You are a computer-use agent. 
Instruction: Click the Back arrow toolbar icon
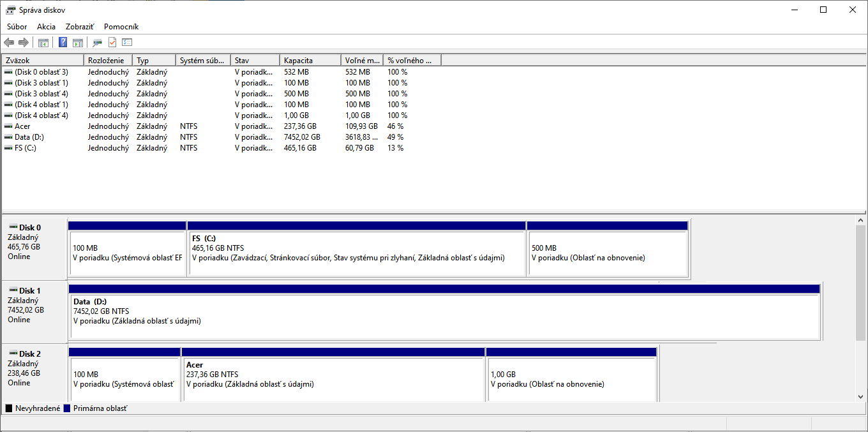pyautogui.click(x=9, y=43)
